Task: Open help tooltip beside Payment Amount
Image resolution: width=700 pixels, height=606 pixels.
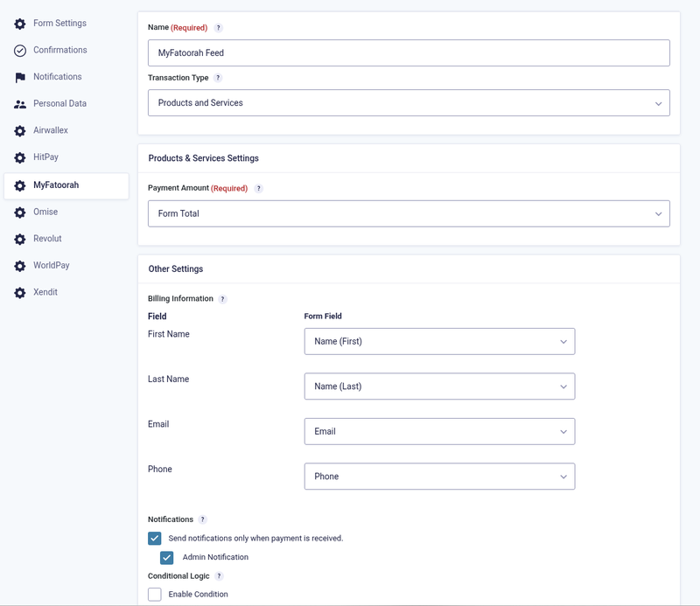Action: coord(258,188)
